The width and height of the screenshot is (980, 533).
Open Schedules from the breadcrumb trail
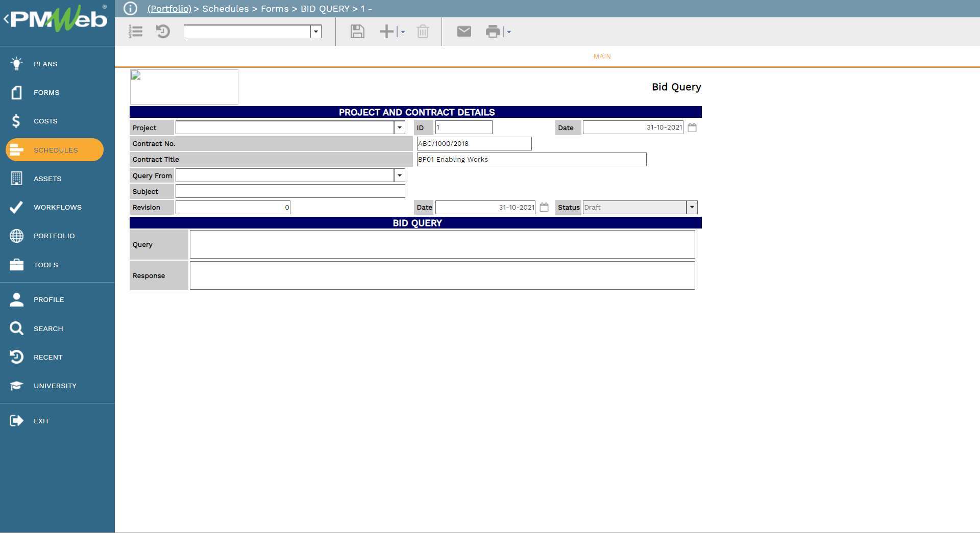(x=226, y=9)
